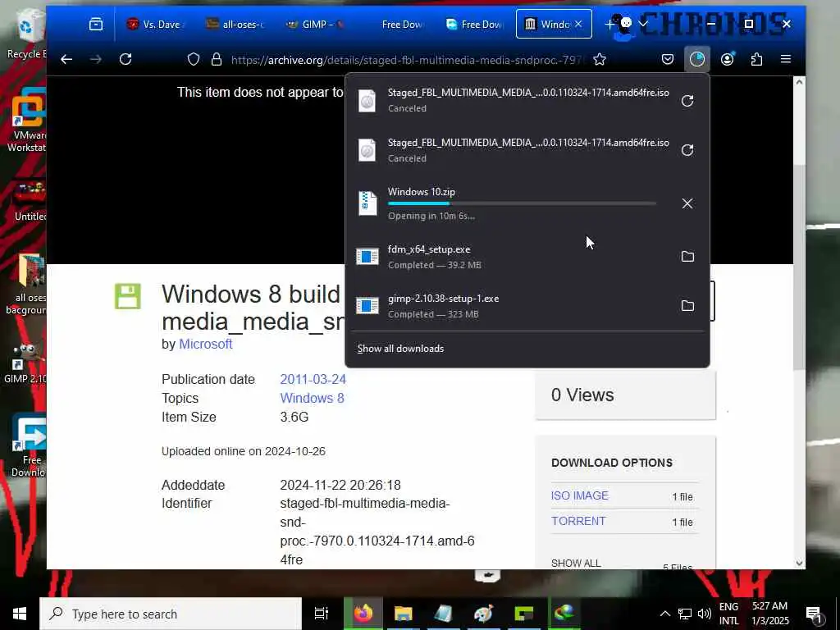The image size is (840, 630).
Task: Retry the first canceled ISO download
Action: [x=687, y=101]
